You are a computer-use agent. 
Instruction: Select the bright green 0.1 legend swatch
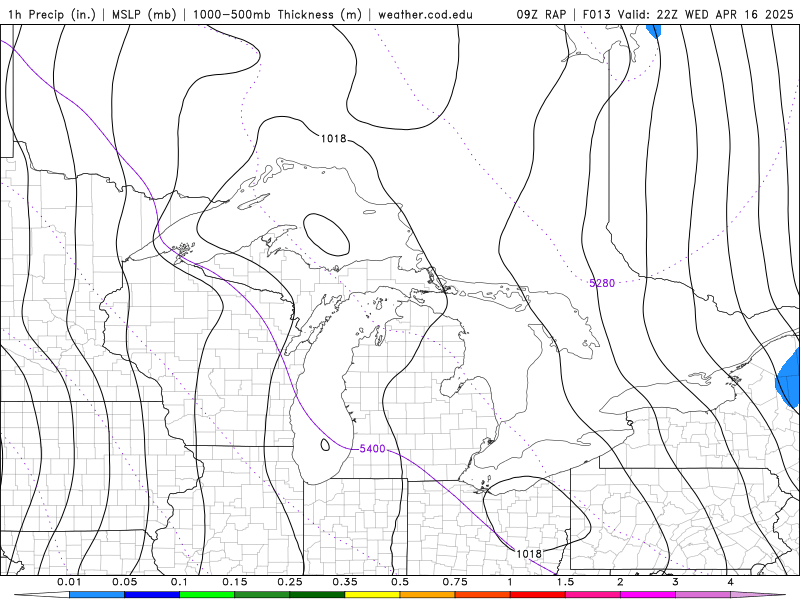point(207,595)
